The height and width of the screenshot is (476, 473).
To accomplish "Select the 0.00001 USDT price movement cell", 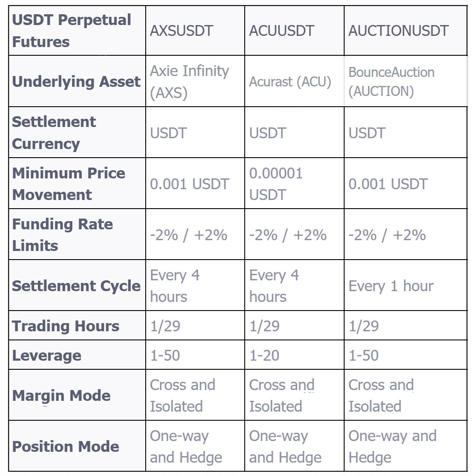I will 276,184.
